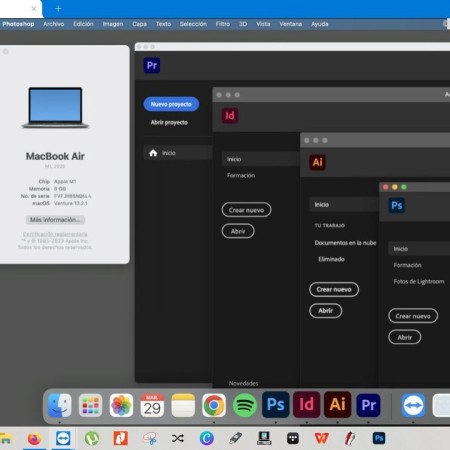Viewport: 450px width, 450px height.
Task: Open the purple C taskbar app
Action: pos(207,438)
